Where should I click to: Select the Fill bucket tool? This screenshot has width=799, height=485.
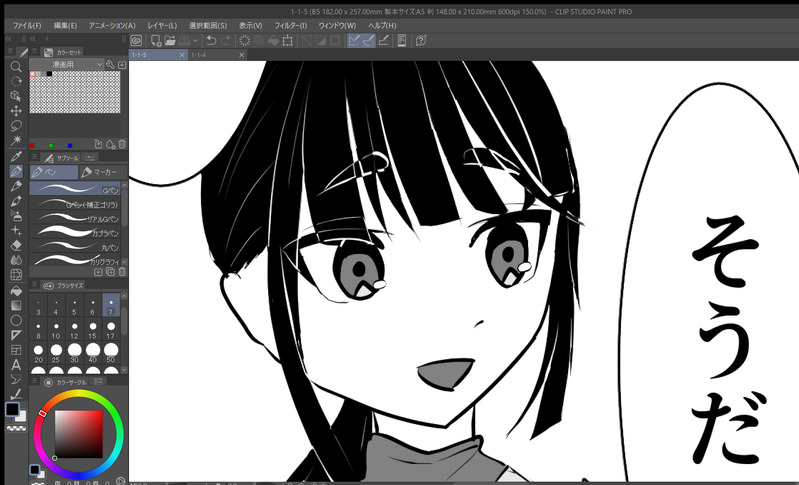(16, 291)
